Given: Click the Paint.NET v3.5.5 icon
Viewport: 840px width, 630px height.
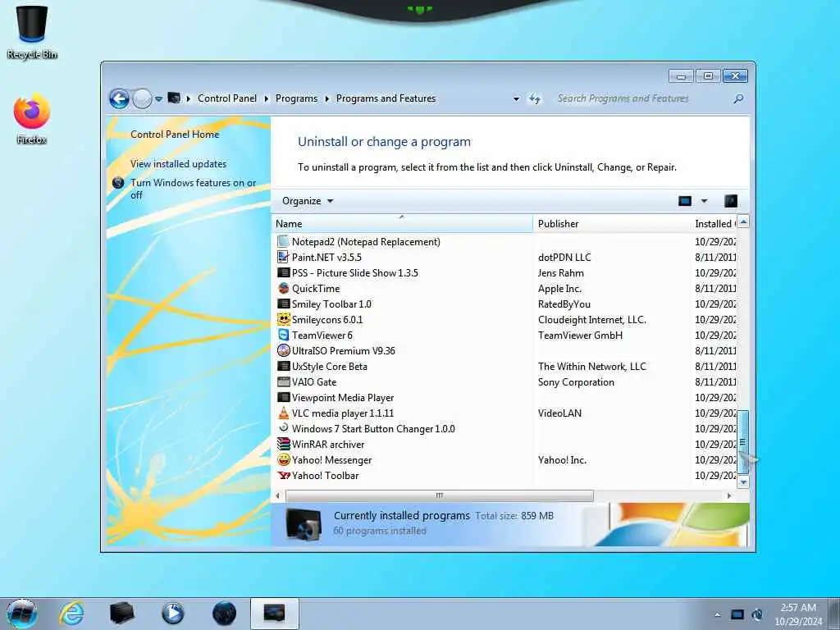Looking at the screenshot, I should click(x=283, y=257).
